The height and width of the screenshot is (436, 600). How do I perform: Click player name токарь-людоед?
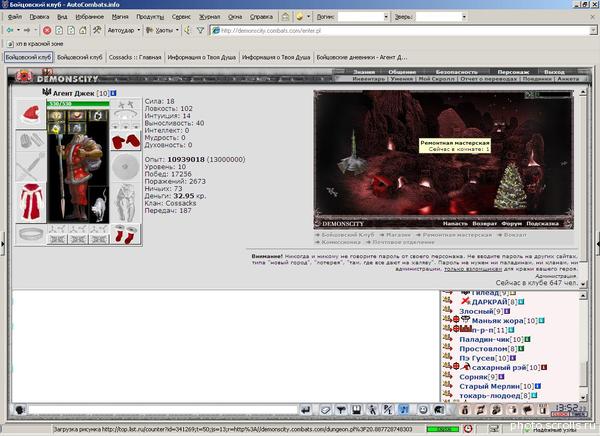[x=490, y=395]
